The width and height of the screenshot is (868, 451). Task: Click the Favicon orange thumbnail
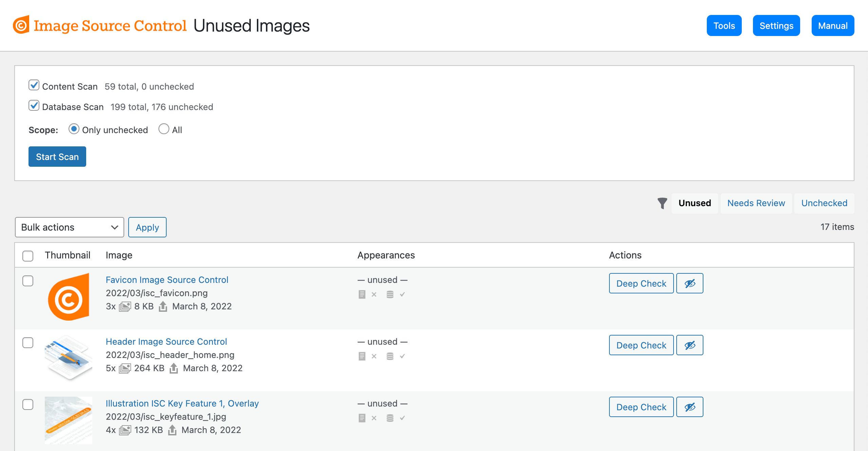coord(69,297)
